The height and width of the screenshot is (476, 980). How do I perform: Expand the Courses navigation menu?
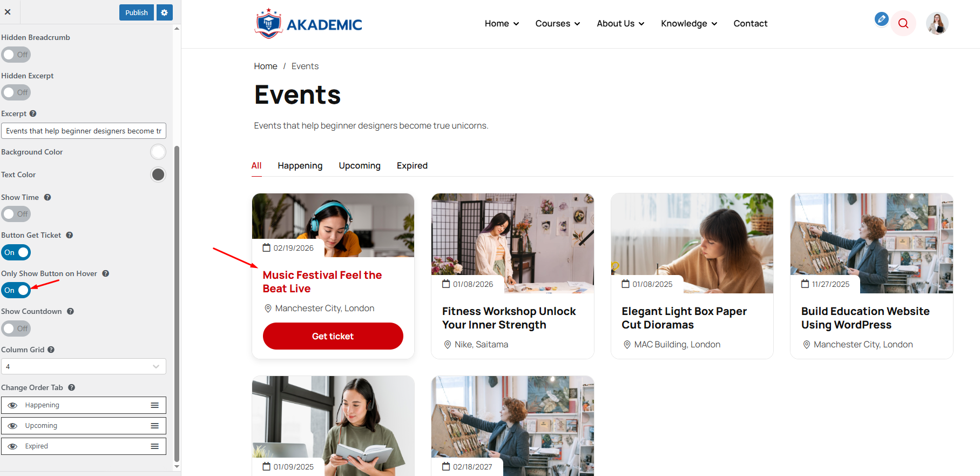(558, 23)
